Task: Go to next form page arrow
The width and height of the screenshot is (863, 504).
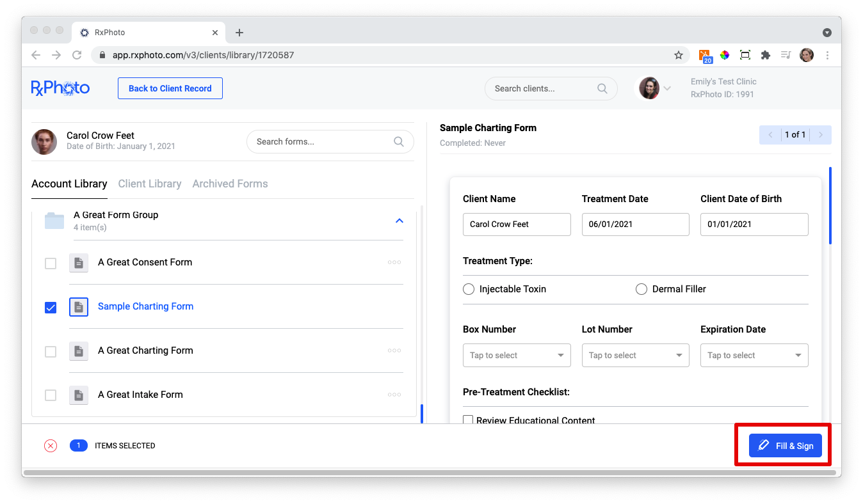Action: pyautogui.click(x=821, y=135)
